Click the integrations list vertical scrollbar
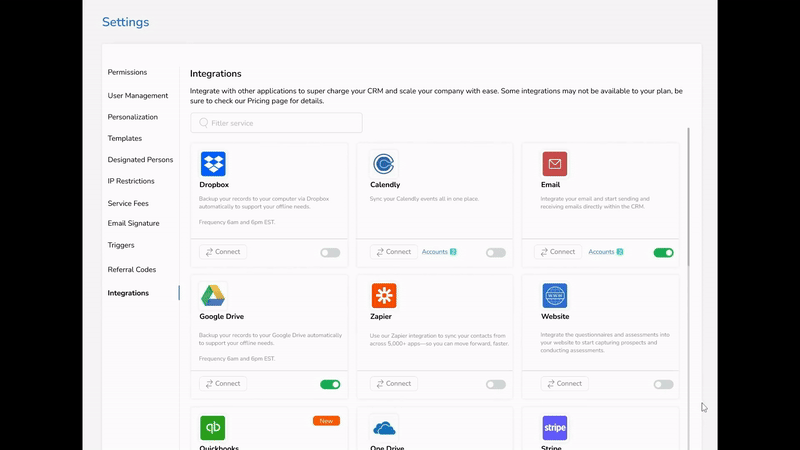 [688, 196]
